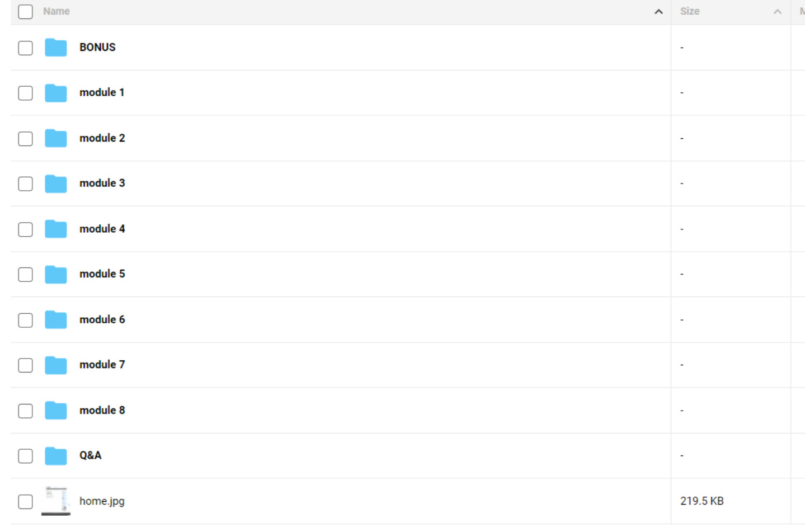This screenshot has height=532, width=805.
Task: Open the home.jpg file name
Action: coord(102,501)
